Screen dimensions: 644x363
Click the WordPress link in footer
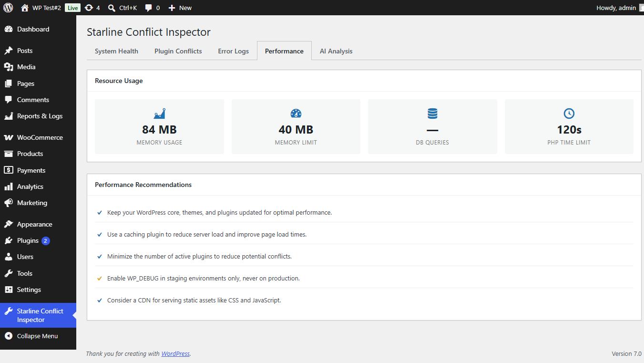coord(175,354)
